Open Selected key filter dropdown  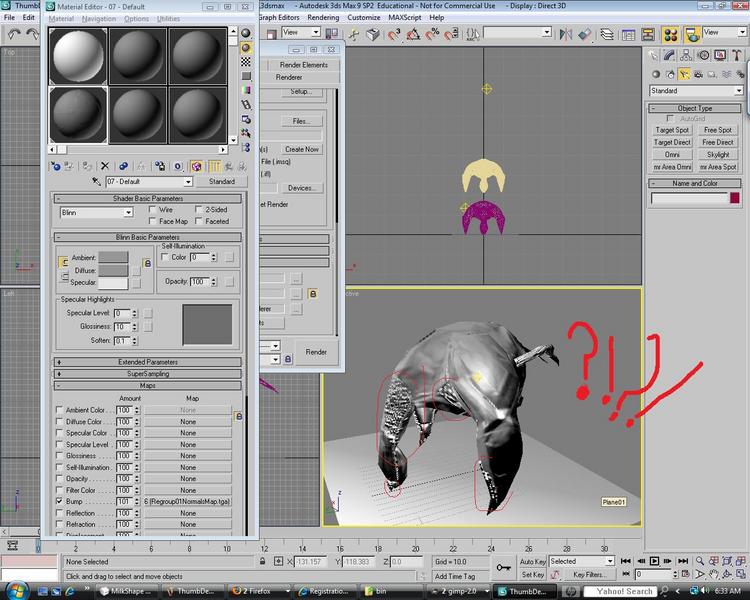tap(610, 561)
